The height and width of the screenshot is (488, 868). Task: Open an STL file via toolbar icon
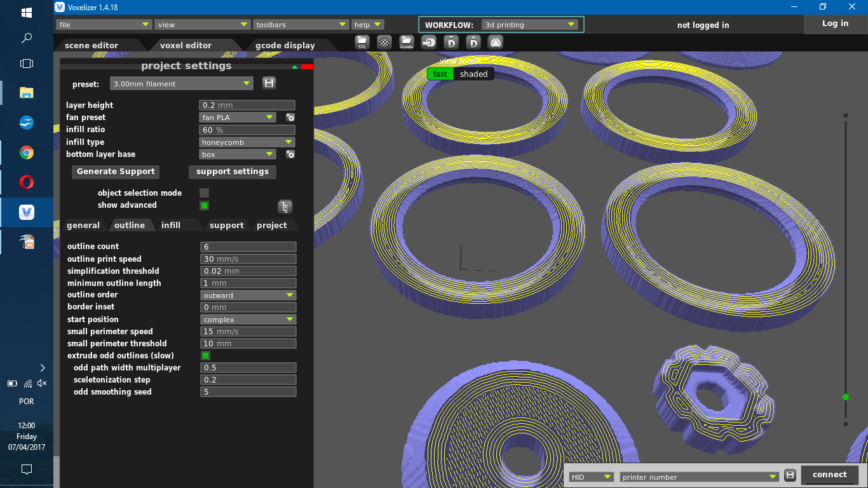362,43
